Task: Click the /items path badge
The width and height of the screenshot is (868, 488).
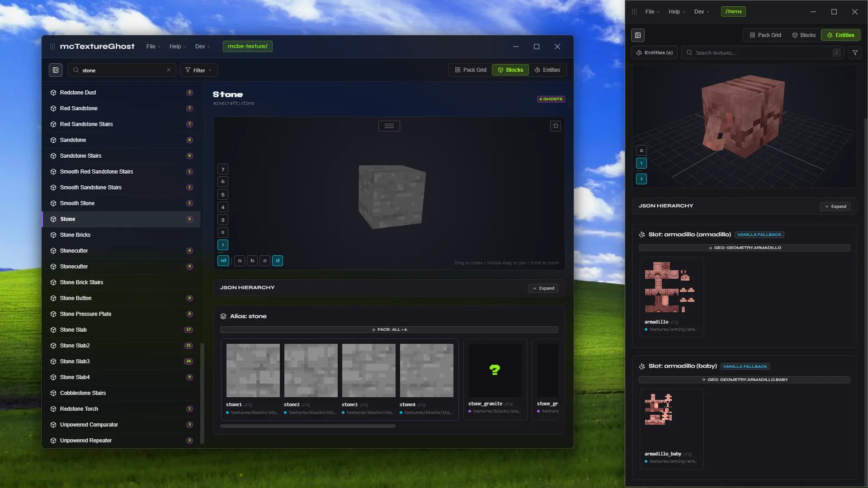Action: tap(733, 12)
